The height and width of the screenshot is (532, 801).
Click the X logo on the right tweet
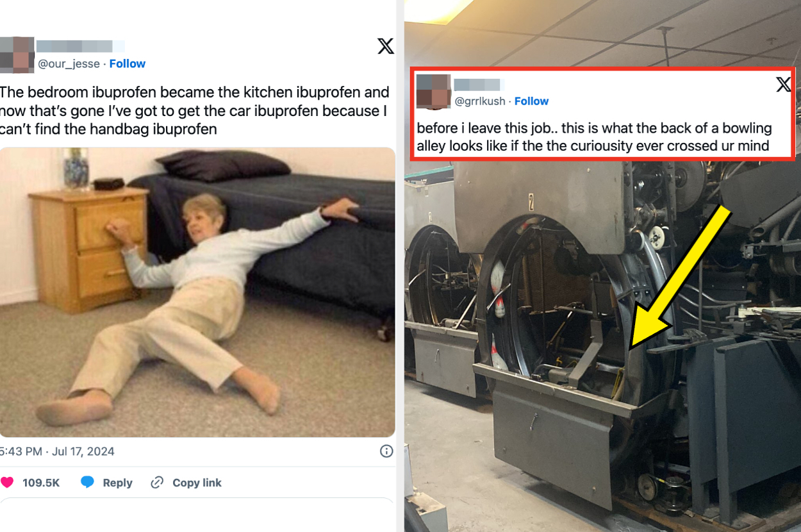coord(783,84)
